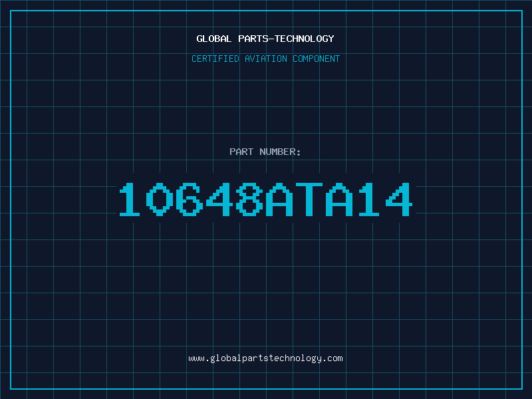Click the www.globalpartstechnology.com website link
Viewport: 532px width, 399px height.
pos(265,358)
